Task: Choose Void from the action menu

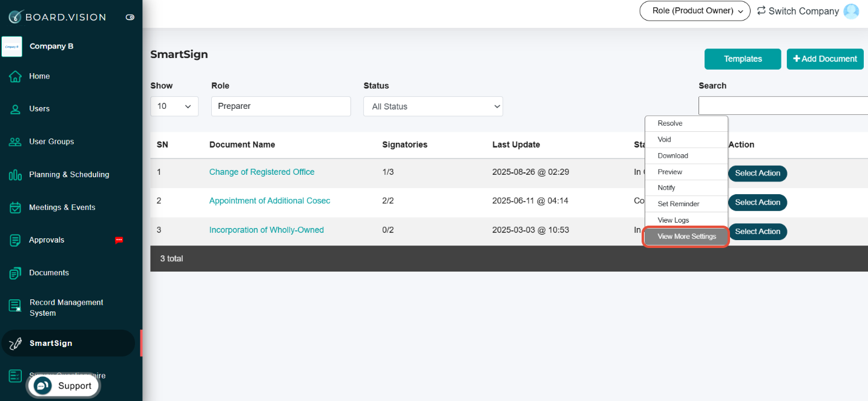Action: point(686,140)
